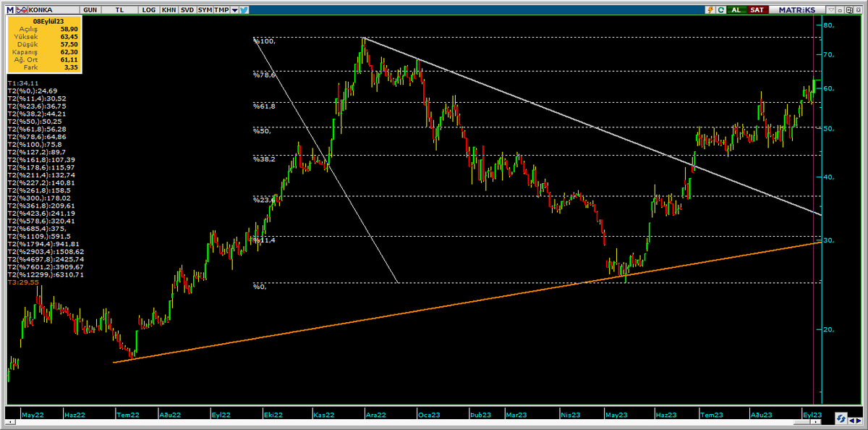868x430 pixels.
Task: Click the Yüksek 63,45 value
Action: [69, 36]
